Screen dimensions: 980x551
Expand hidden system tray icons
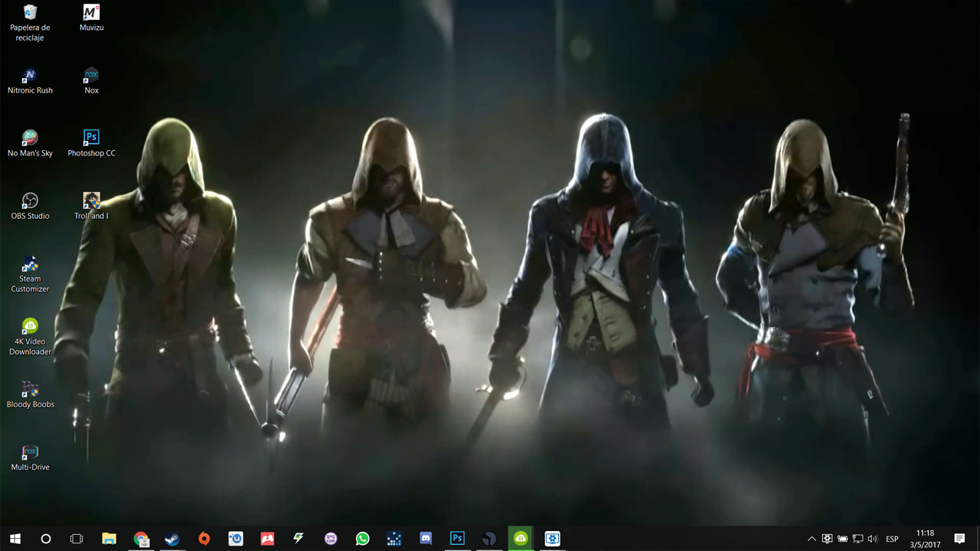point(811,539)
